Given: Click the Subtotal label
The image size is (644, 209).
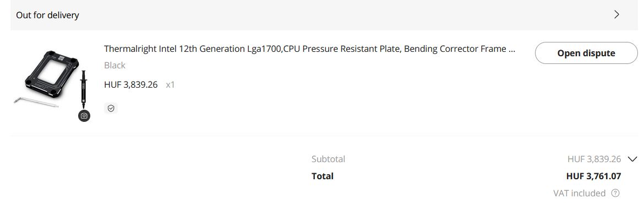Looking at the screenshot, I should 328,159.
